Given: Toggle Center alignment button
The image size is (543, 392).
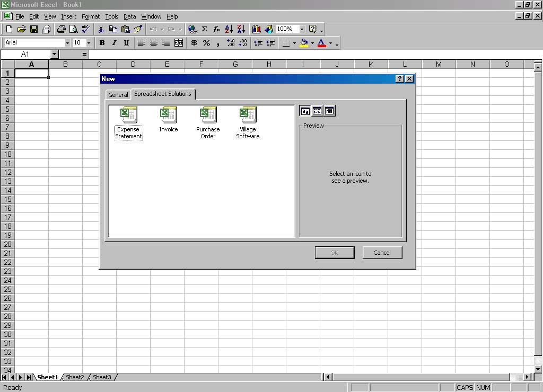Looking at the screenshot, I should [x=154, y=43].
